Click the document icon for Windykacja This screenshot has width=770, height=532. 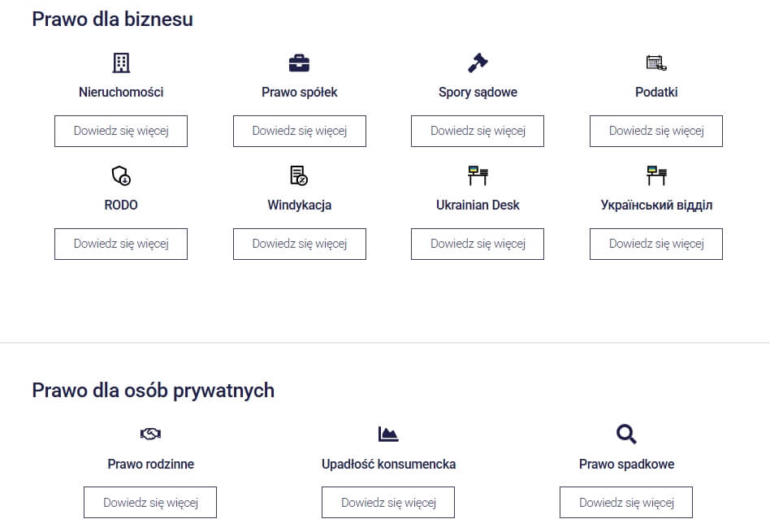[299, 175]
